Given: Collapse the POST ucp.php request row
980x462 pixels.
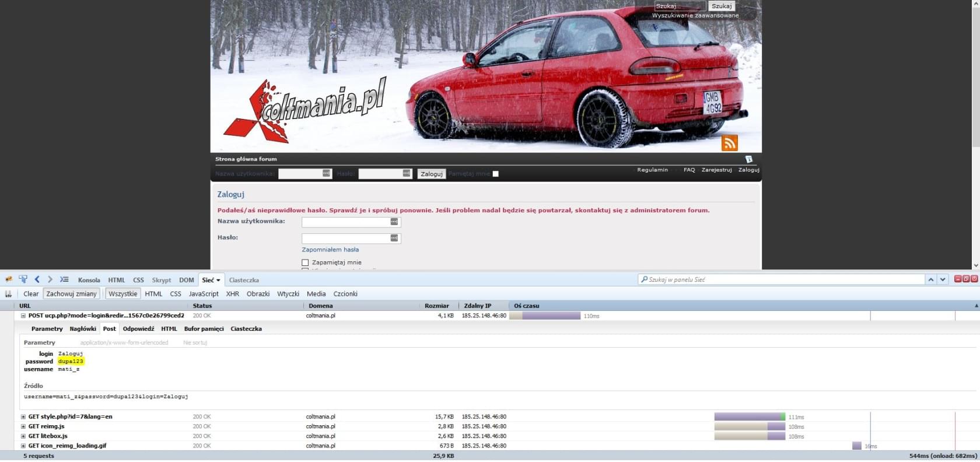Looking at the screenshot, I should pyautogui.click(x=23, y=316).
